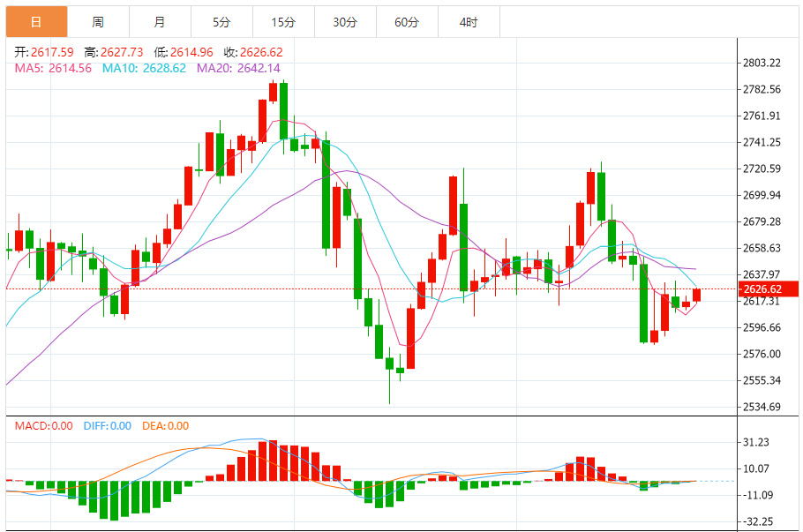Click the 收 closing price value
The height and width of the screenshot is (532, 803).
tap(261, 52)
